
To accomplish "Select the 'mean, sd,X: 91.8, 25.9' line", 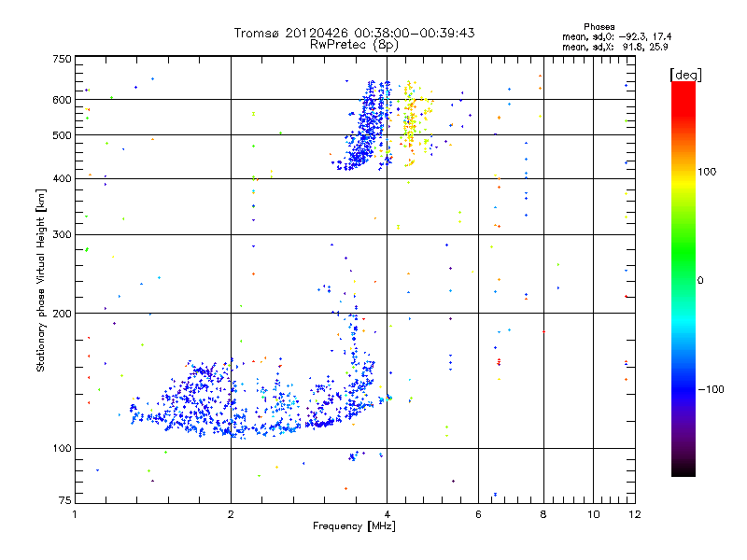I will pos(615,47).
